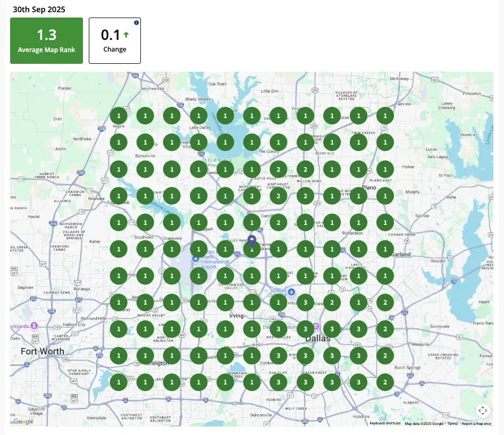Click the 'Mesquite' map label
Viewport: 504px width, 435px height.
point(420,345)
